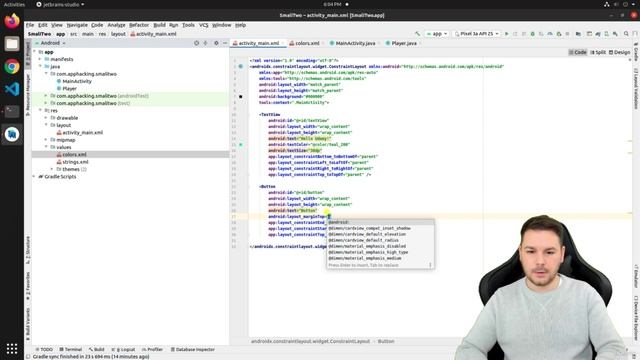Screen dimensions: 640x360
Task: Open Logcat tool window
Action: click(123, 349)
